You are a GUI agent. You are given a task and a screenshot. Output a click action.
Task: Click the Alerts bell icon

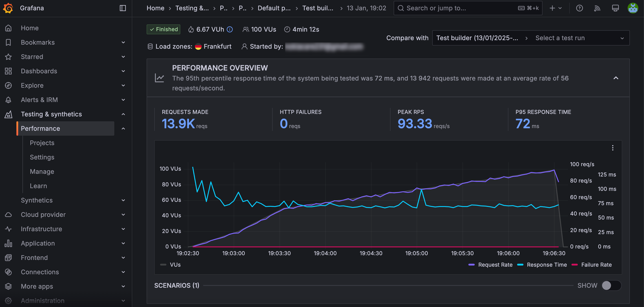[x=8, y=100]
